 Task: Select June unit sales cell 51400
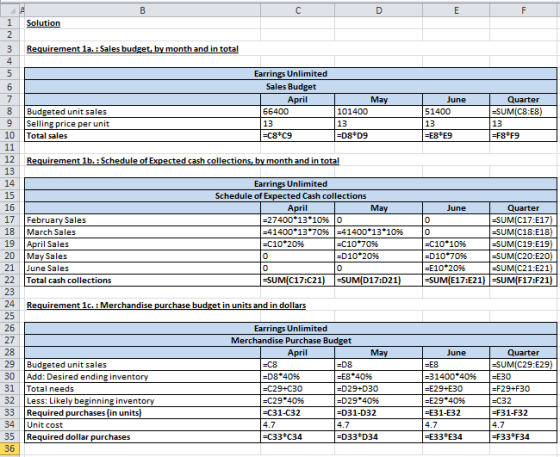pyautogui.click(x=456, y=112)
